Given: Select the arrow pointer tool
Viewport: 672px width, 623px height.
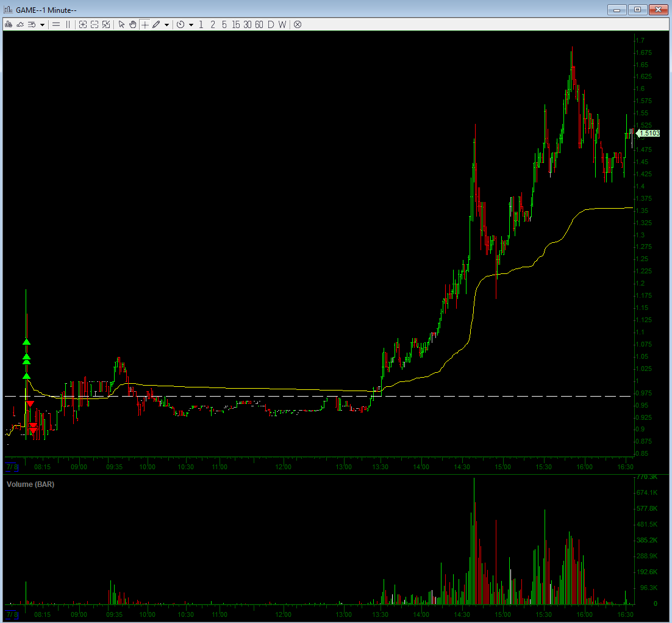Looking at the screenshot, I should pos(121,25).
